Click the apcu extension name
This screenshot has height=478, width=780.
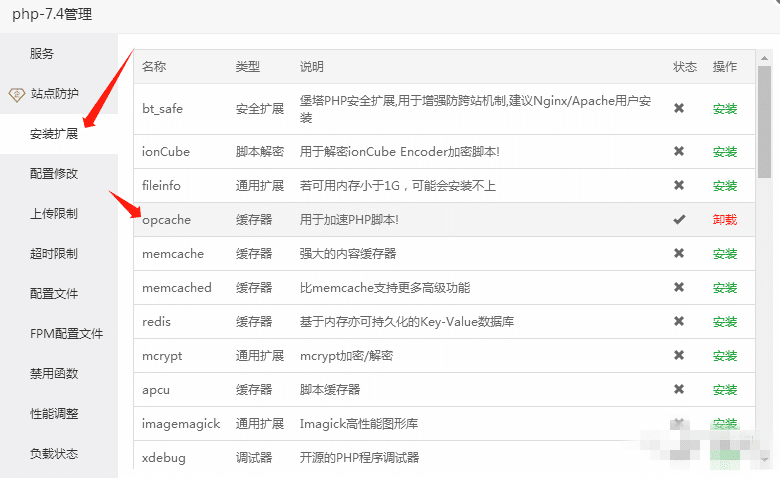(156, 390)
